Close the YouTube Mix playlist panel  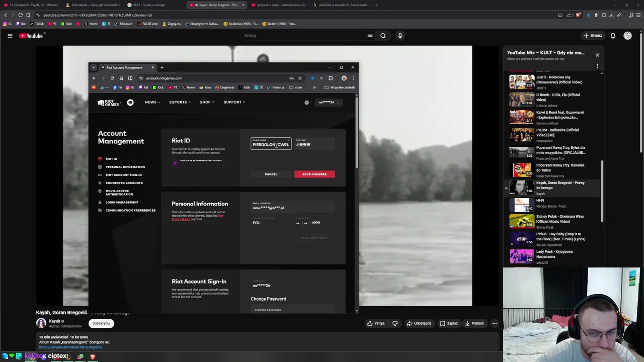(x=597, y=55)
